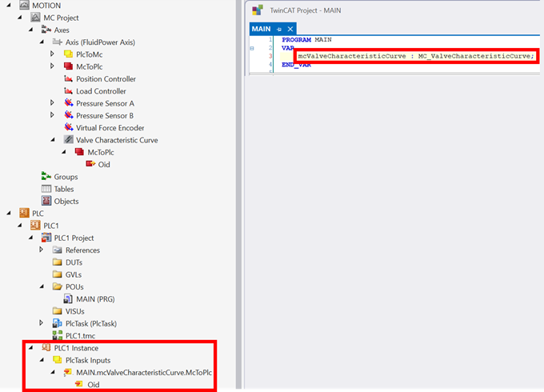Click line number 3 in editor gutter
The image size is (544, 392).
[x=270, y=56]
